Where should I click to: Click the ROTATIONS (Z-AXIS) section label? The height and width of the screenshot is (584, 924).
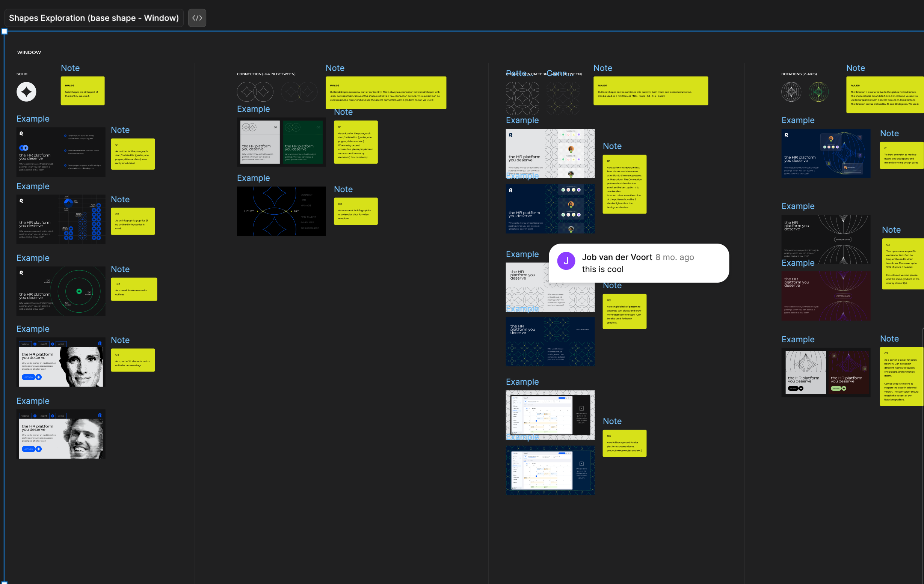[799, 74]
